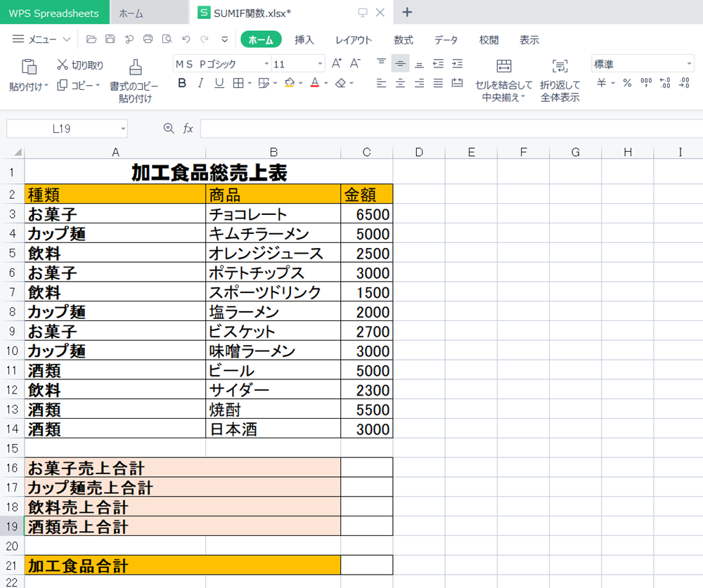This screenshot has height=588, width=703.
Task: Align text left
Action: point(381,83)
